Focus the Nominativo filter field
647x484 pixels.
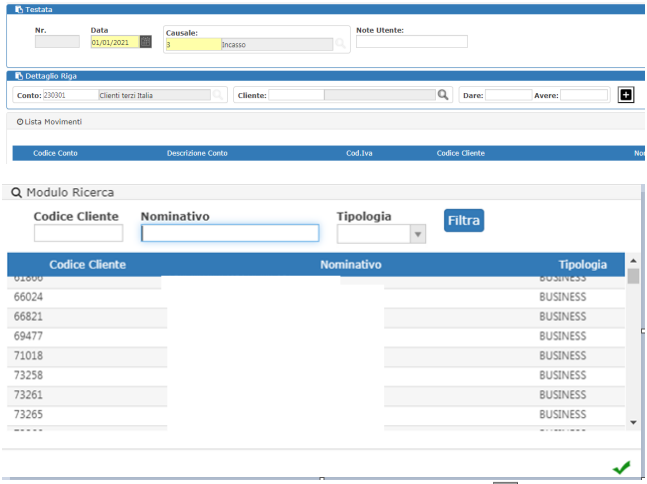tap(230, 233)
